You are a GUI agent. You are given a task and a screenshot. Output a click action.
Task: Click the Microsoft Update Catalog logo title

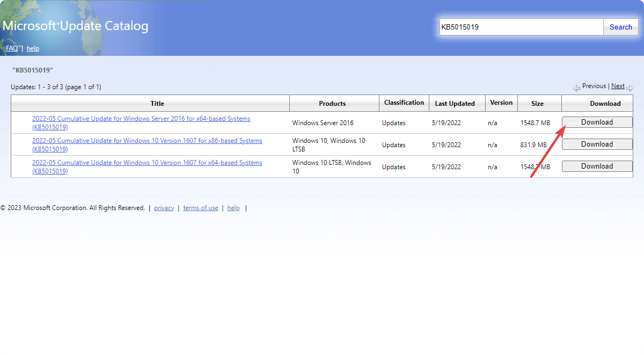point(75,26)
